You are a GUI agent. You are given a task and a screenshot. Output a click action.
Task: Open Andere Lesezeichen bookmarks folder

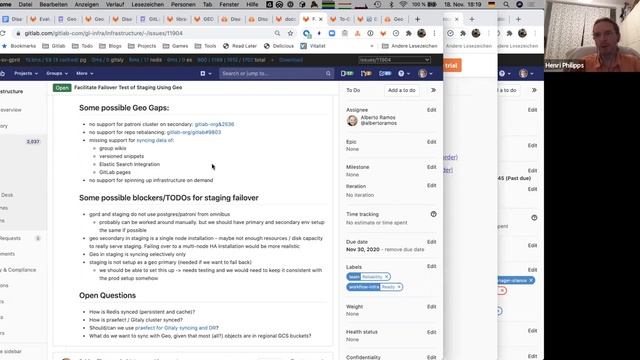pyautogui.click(x=410, y=46)
